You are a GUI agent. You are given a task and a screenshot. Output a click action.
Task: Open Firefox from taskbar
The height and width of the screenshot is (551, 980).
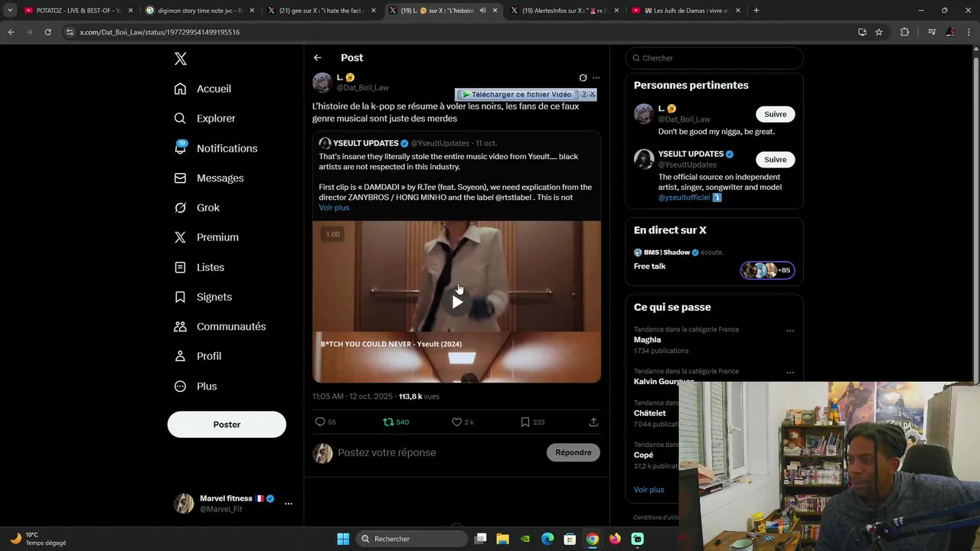[615, 539]
